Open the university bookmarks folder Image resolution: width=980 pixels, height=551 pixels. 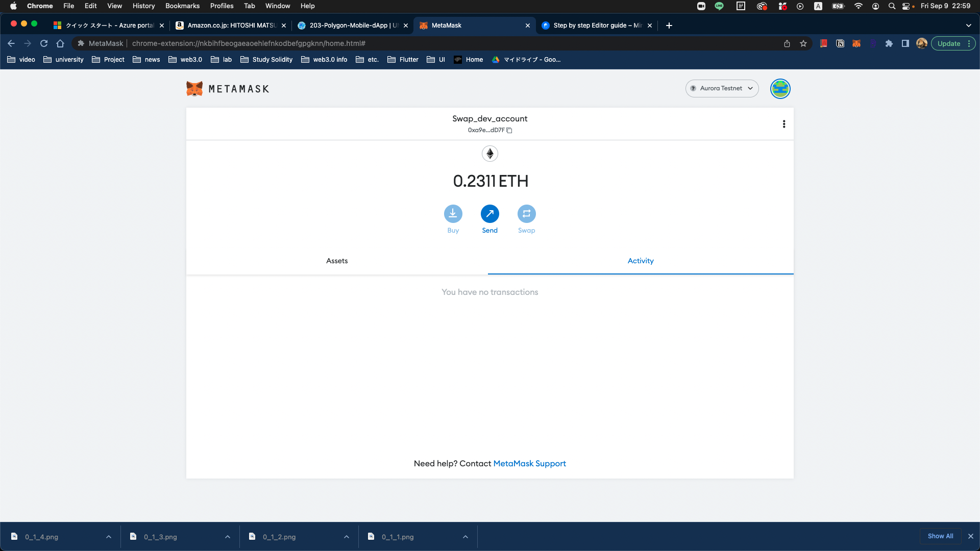coord(64,60)
